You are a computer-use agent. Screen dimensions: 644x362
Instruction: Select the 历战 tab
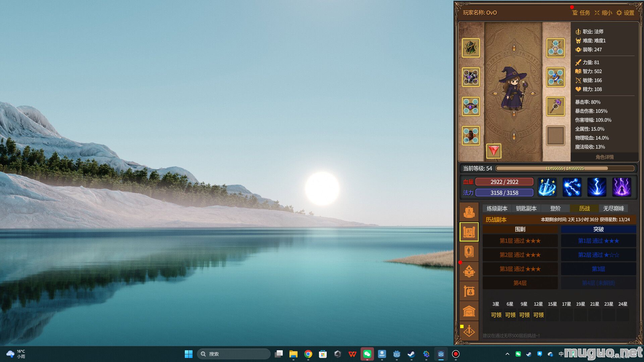(x=584, y=208)
